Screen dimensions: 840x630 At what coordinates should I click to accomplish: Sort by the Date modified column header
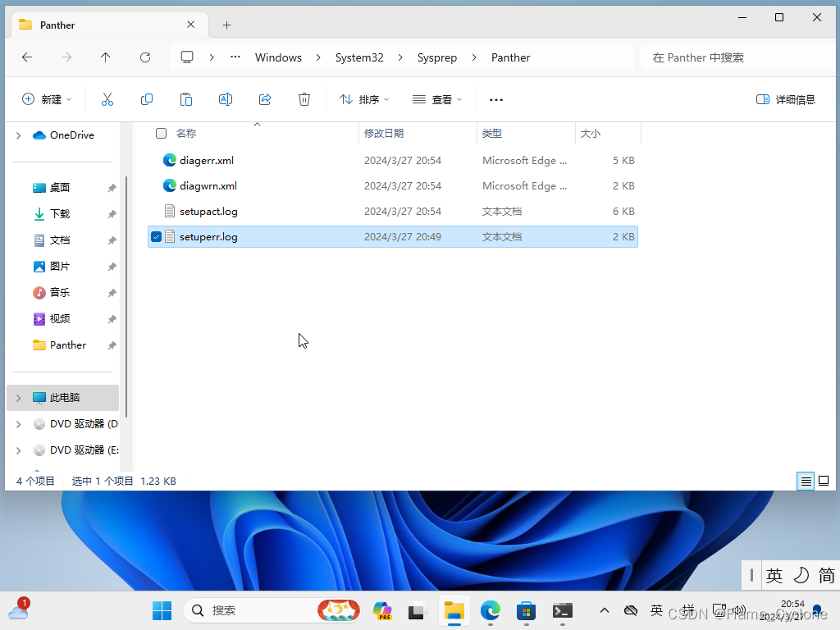coord(384,134)
